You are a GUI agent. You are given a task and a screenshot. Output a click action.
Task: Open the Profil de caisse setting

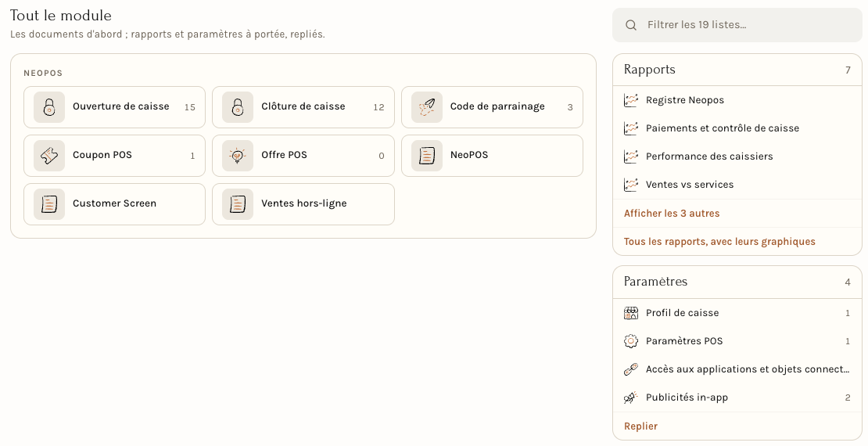[737, 313]
